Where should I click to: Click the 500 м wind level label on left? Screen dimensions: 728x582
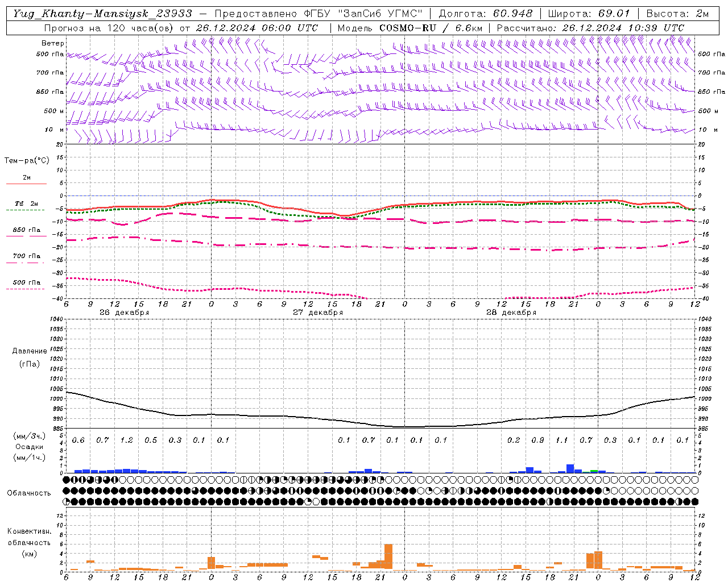(54, 111)
